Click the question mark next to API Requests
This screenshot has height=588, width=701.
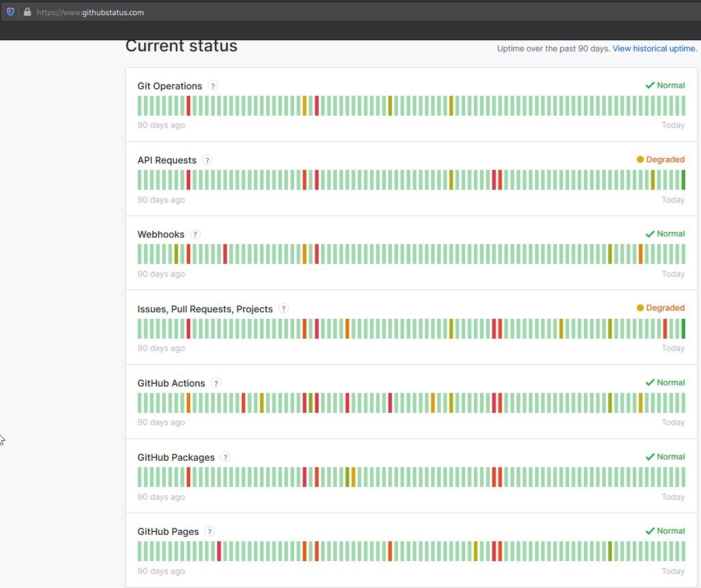pos(207,160)
